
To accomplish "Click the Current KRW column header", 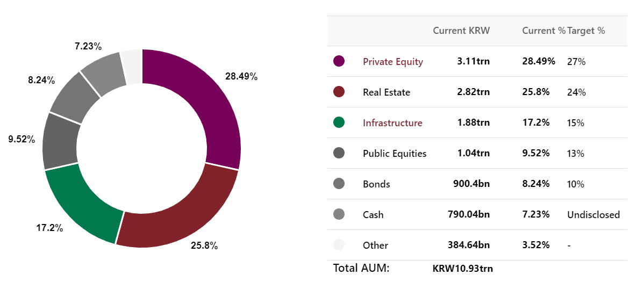I will tap(461, 31).
